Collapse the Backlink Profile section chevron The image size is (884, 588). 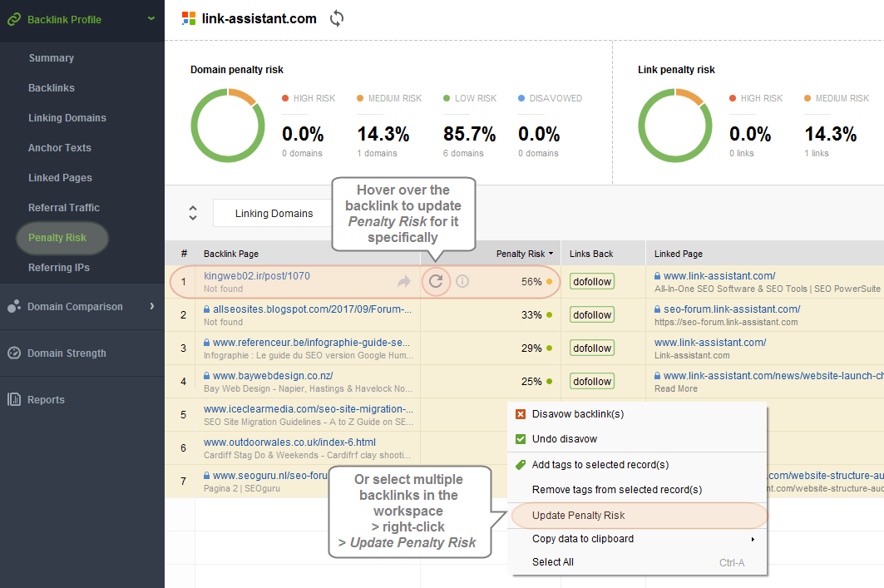(x=151, y=18)
